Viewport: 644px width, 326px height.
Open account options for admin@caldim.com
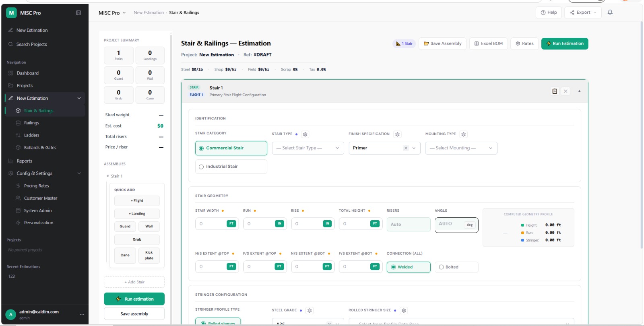pyautogui.click(x=82, y=314)
